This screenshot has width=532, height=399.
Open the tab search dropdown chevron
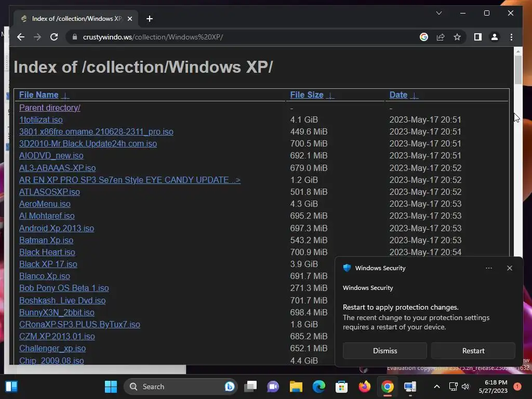click(x=438, y=13)
